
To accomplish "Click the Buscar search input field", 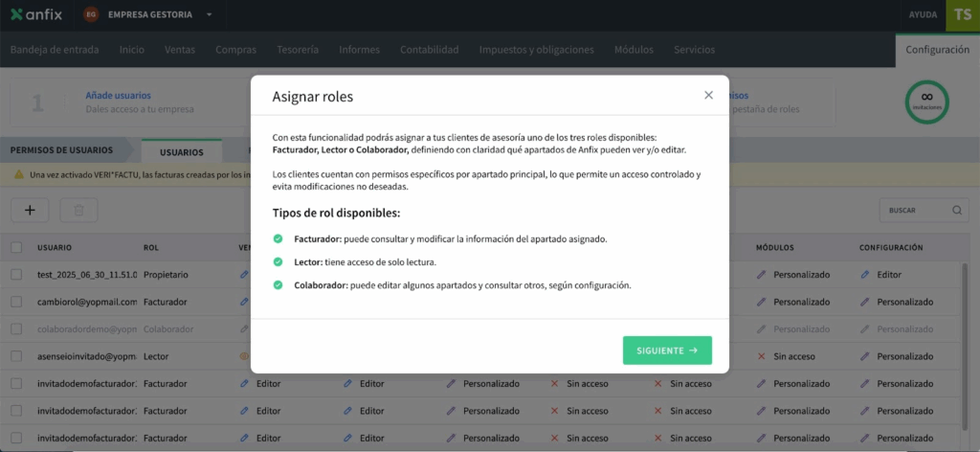I will [x=914, y=210].
